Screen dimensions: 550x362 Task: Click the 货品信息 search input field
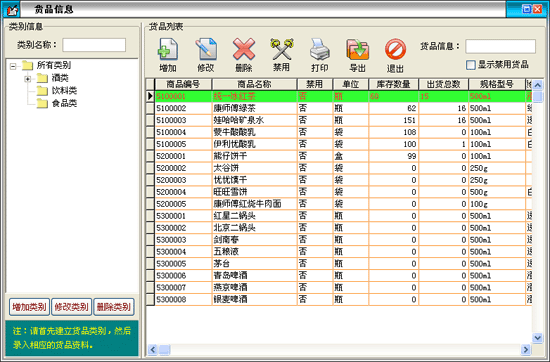[x=500, y=46]
